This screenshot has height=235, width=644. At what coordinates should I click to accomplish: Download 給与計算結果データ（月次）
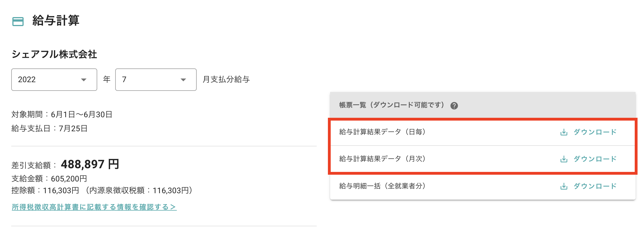tap(595, 159)
